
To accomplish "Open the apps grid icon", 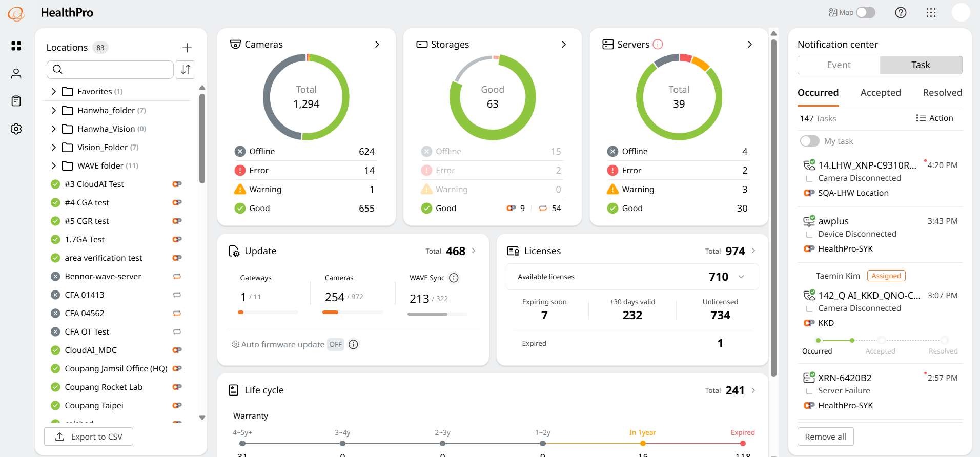I will (931, 13).
